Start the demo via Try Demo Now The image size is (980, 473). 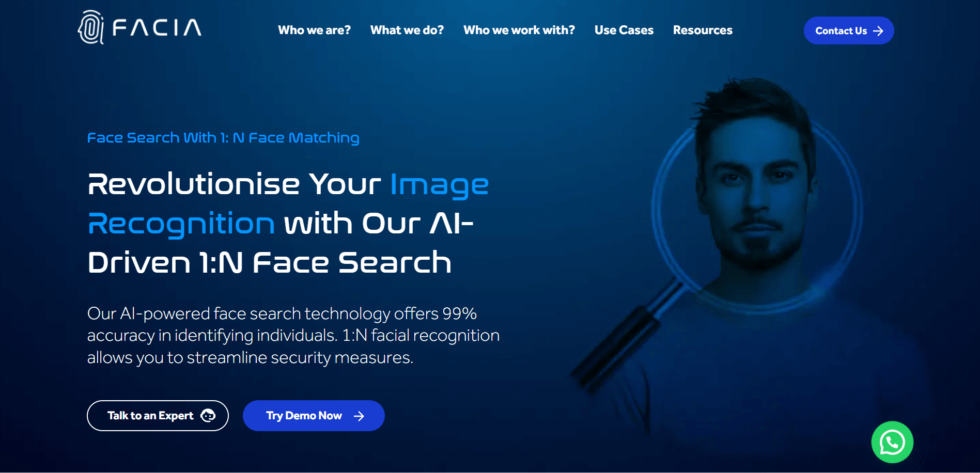pyautogui.click(x=314, y=416)
